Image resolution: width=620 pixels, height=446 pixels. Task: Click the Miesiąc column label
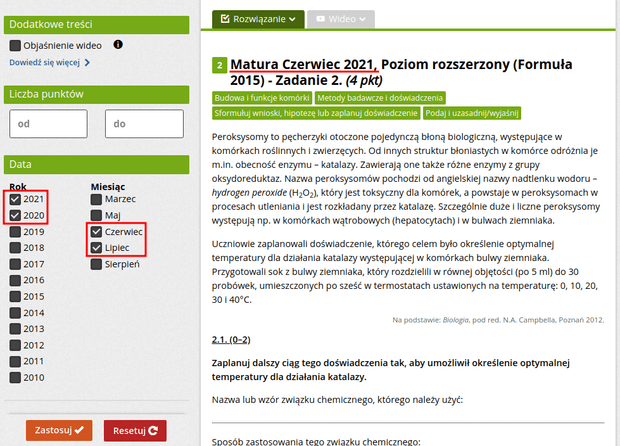click(x=108, y=187)
